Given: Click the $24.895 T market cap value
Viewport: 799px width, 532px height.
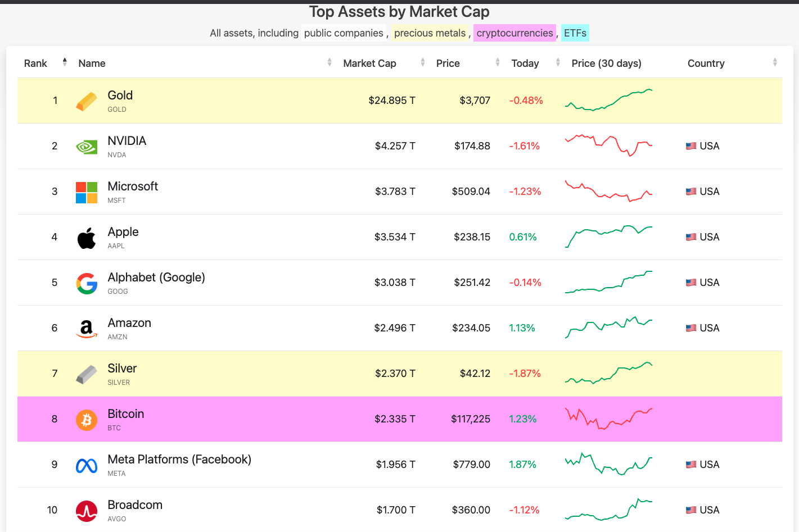Looking at the screenshot, I should [392, 101].
